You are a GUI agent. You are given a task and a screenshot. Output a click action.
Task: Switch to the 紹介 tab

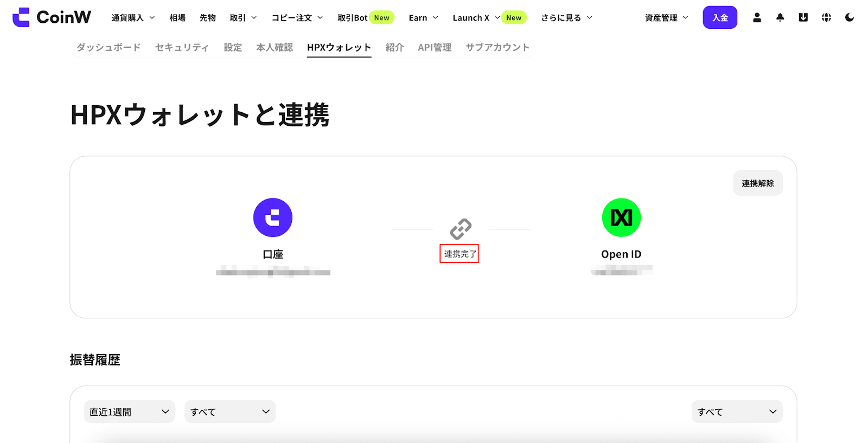click(394, 48)
